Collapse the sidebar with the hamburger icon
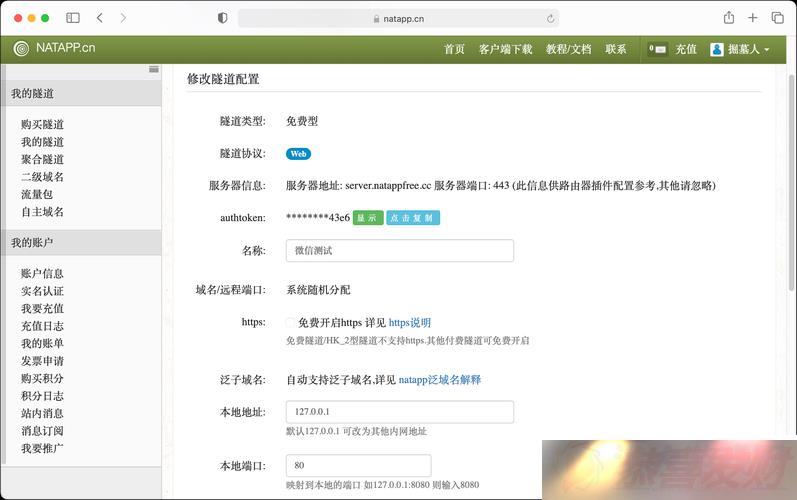 tap(154, 69)
